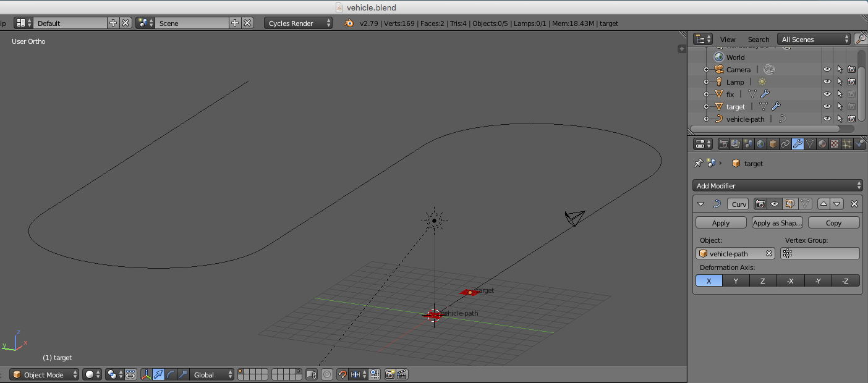Click the Vertex Group input field
The height and width of the screenshot is (383, 868).
coord(820,253)
